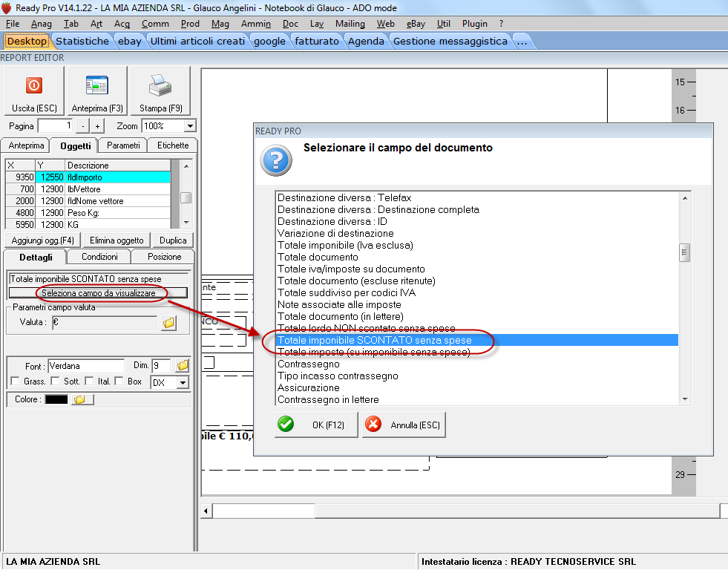Open the ? help menu
The width and height of the screenshot is (728, 570).
[501, 24]
